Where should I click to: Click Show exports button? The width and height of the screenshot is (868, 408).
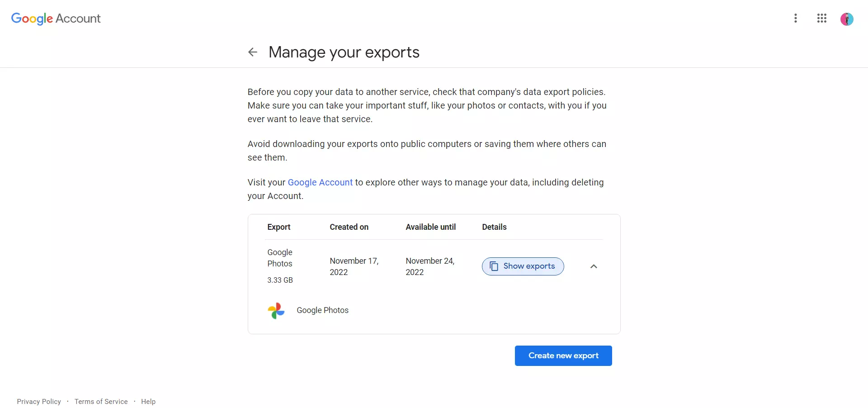(523, 266)
